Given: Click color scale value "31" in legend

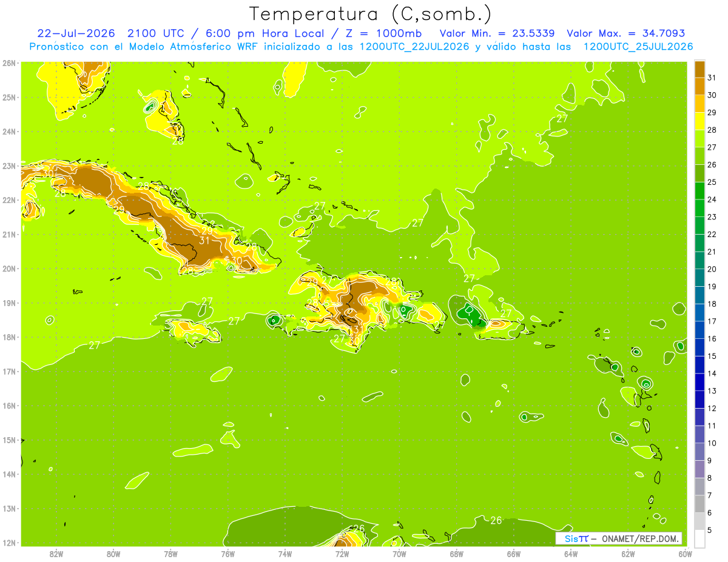Looking at the screenshot, I should click(712, 78).
